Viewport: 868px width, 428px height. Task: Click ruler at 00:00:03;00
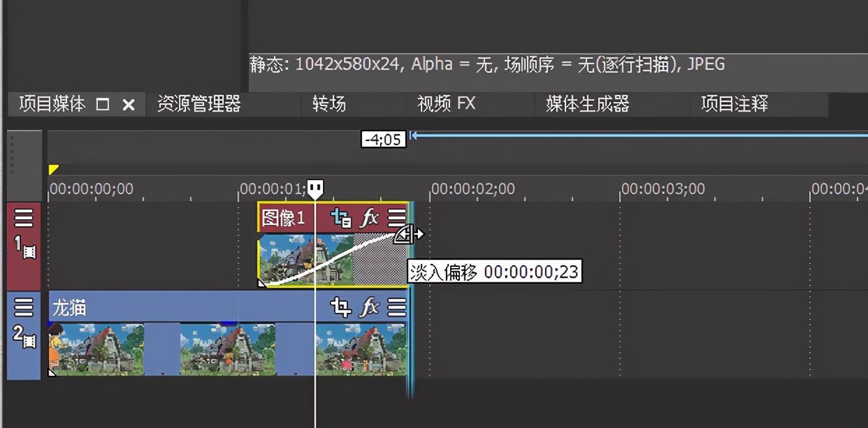tap(663, 189)
